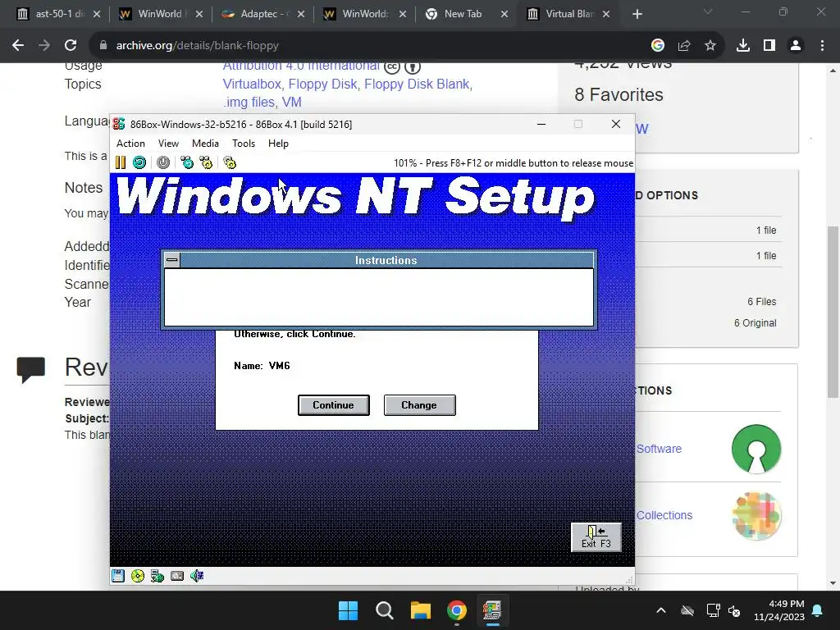Click the Collections colorful thumbnail

(x=756, y=516)
